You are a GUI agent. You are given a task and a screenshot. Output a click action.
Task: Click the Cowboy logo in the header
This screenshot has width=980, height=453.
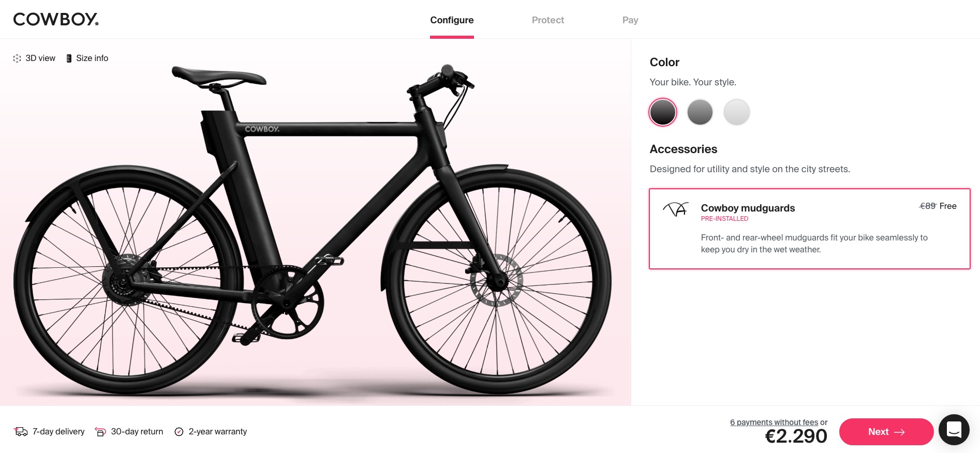[x=55, y=19]
